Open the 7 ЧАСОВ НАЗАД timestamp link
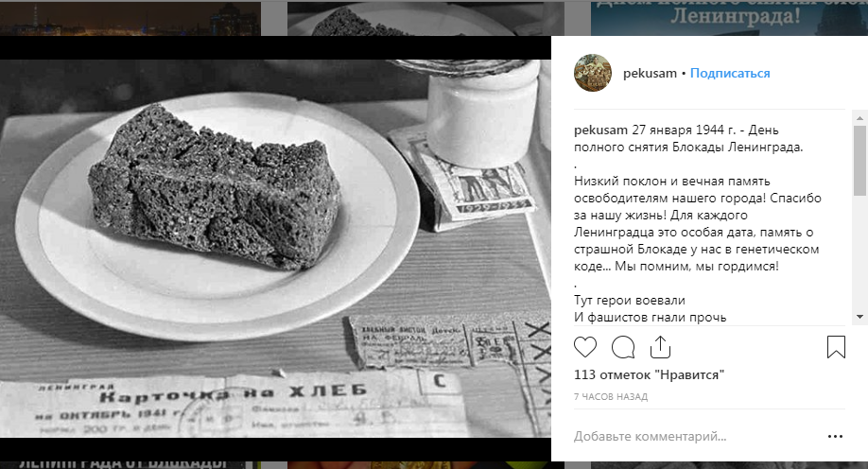The image size is (868, 469). coord(611,396)
